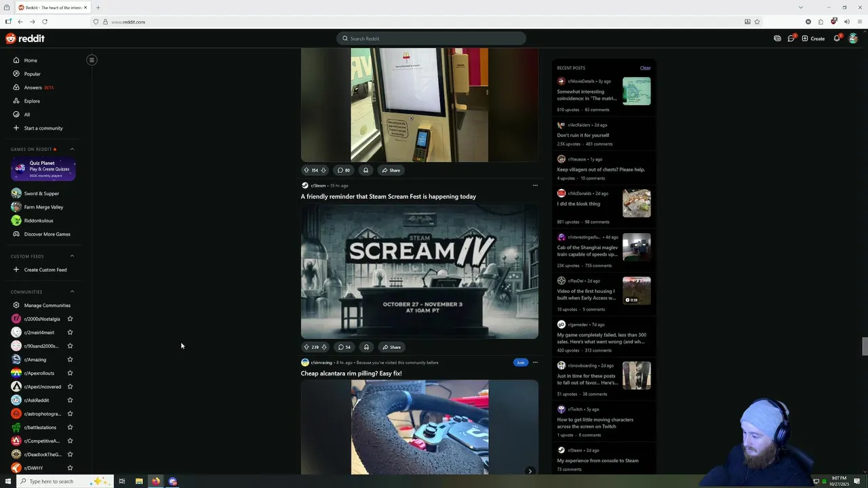This screenshot has height=488, width=868.
Task: Favorite r/2meirl4meirl with its star
Action: pyautogui.click(x=70, y=332)
